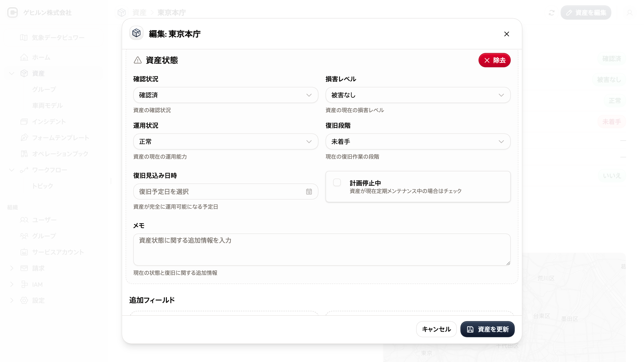
Task: Click the ホーム house icon
Action: click(24, 57)
